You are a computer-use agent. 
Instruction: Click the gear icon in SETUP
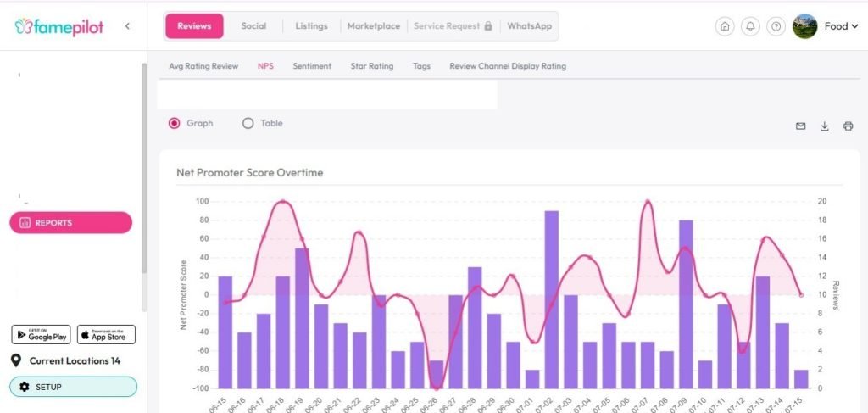[x=25, y=387]
